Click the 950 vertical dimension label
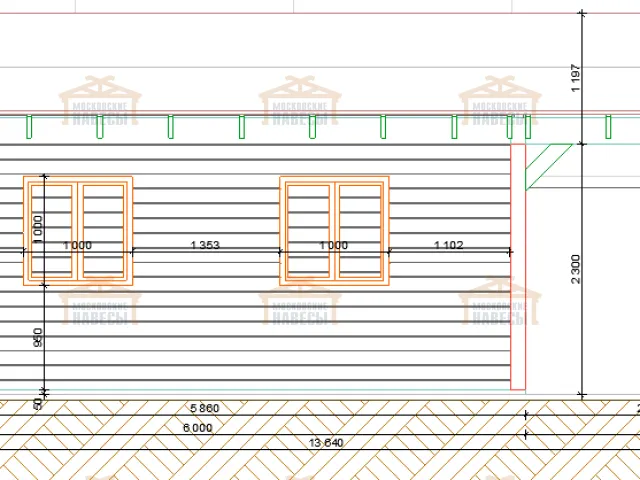Image resolution: width=640 pixels, height=480 pixels. pyautogui.click(x=38, y=337)
